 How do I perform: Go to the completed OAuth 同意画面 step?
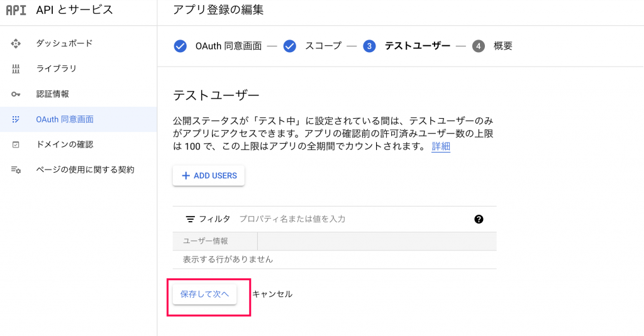pyautogui.click(x=218, y=46)
